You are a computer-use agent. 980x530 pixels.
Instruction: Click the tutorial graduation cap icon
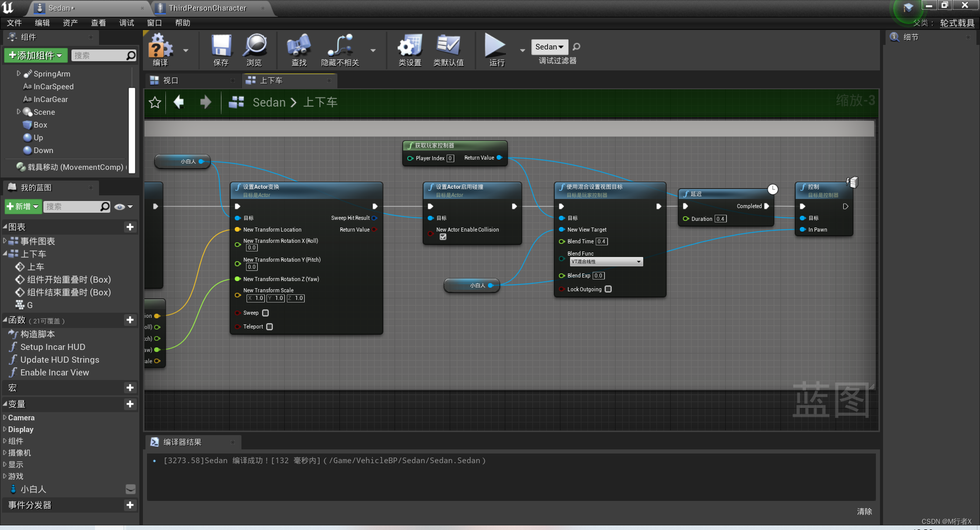[x=908, y=8]
